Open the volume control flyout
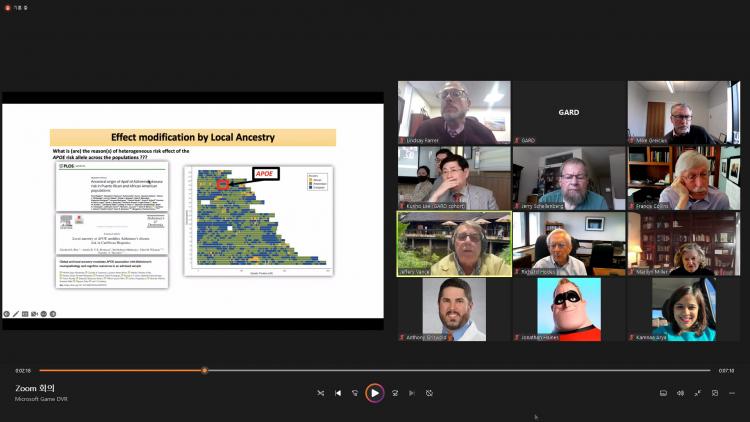The width and height of the screenshot is (750, 422). coord(680,393)
